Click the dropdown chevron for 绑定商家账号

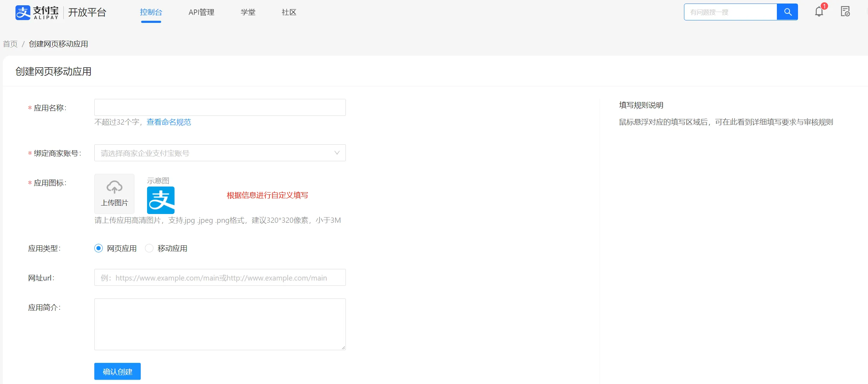337,153
